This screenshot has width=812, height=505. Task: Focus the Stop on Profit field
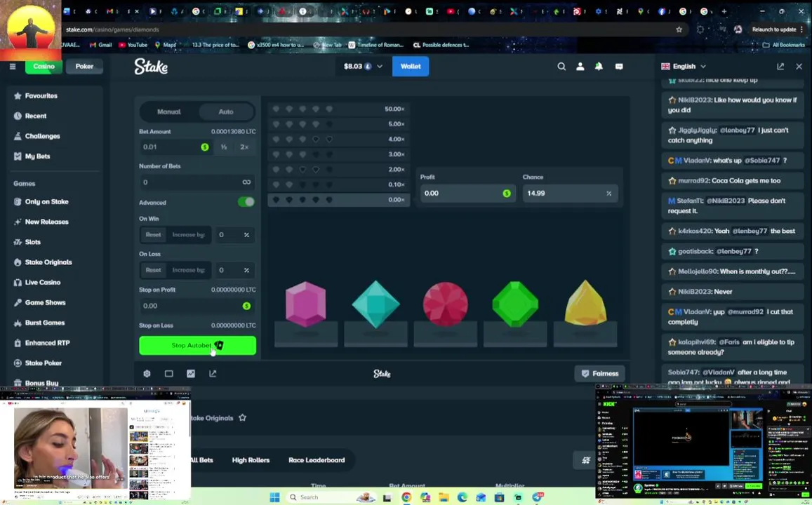(x=197, y=306)
